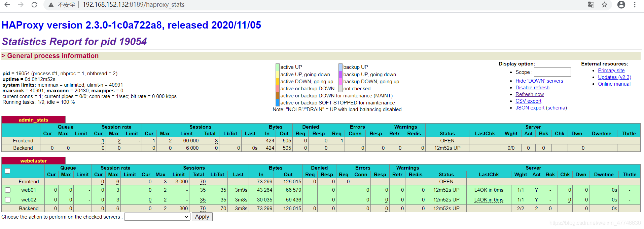Open the Updates (v2.3) link
Screen dimensions: 644x229
click(x=614, y=77)
